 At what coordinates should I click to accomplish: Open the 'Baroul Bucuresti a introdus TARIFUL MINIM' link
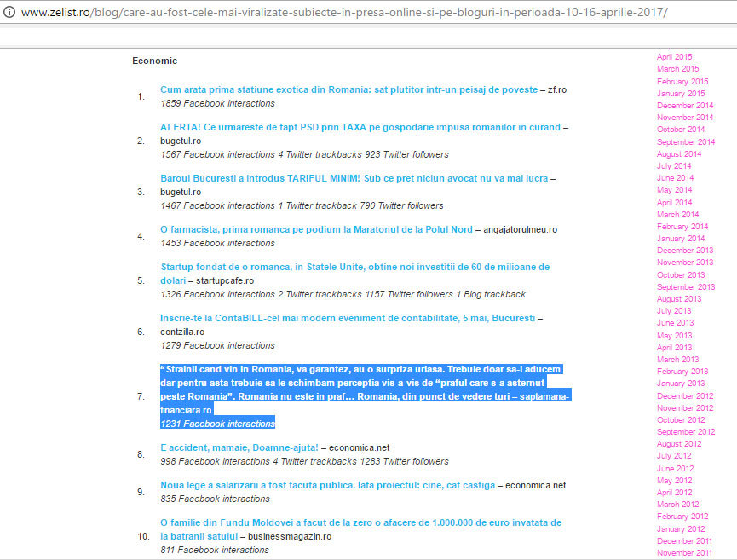click(354, 178)
